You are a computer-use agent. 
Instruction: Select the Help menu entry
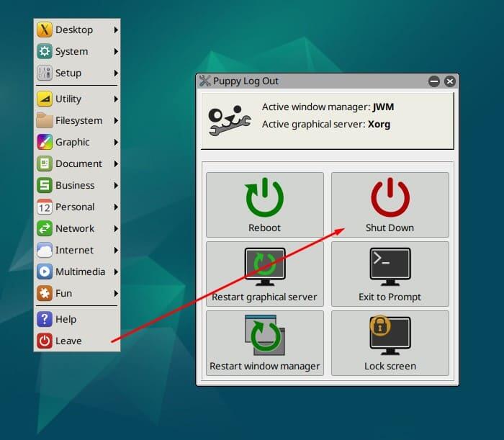pyautogui.click(x=77, y=319)
